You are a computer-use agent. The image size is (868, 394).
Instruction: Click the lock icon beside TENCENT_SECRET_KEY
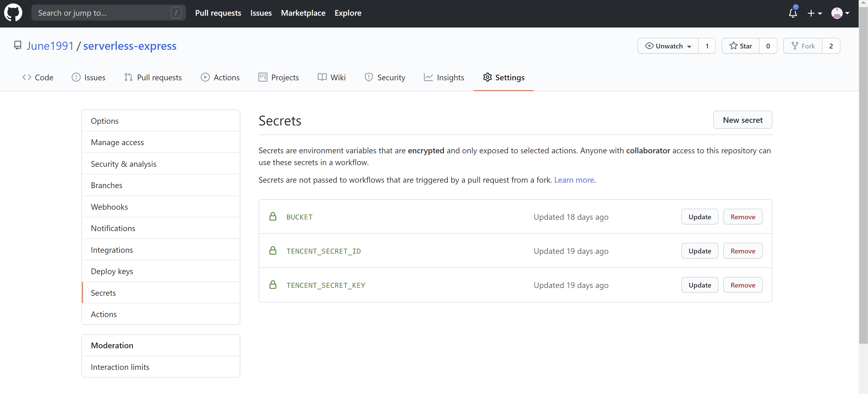(273, 285)
